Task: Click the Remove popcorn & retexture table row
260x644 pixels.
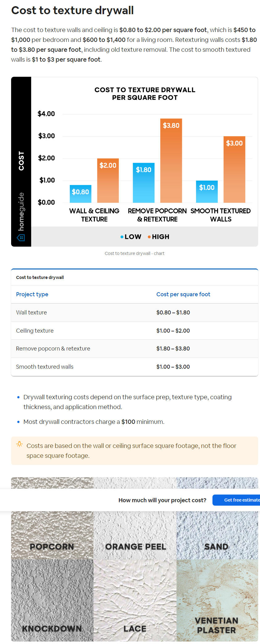Action: click(135, 349)
